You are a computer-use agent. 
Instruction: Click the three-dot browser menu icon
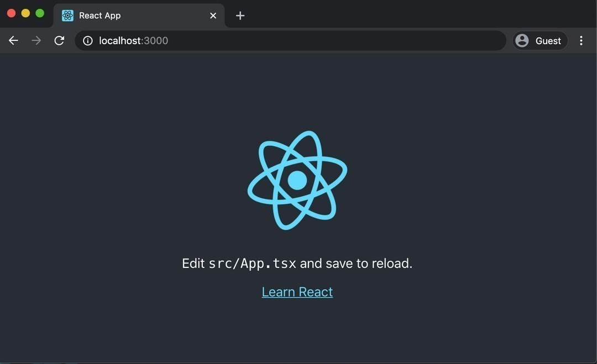click(581, 40)
